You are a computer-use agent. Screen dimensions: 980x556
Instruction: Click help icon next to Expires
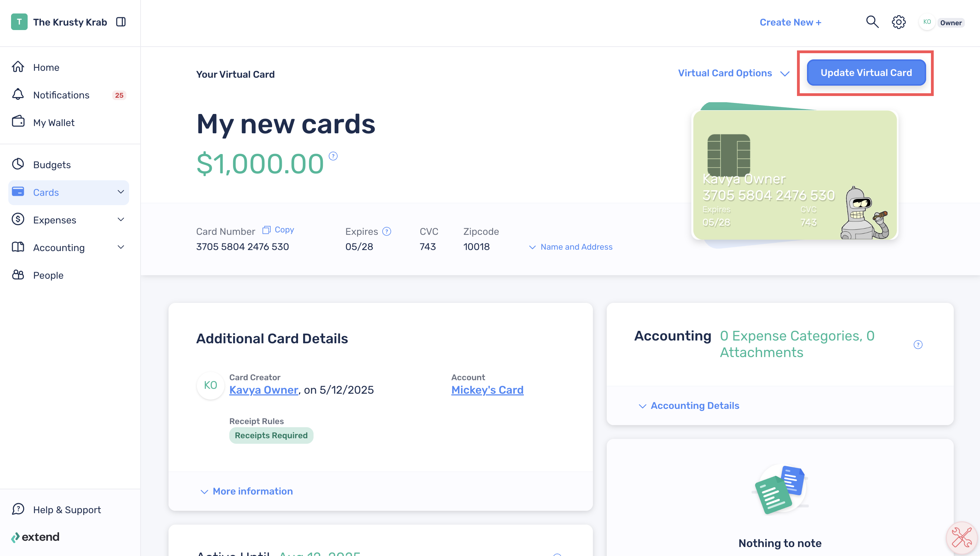(387, 231)
